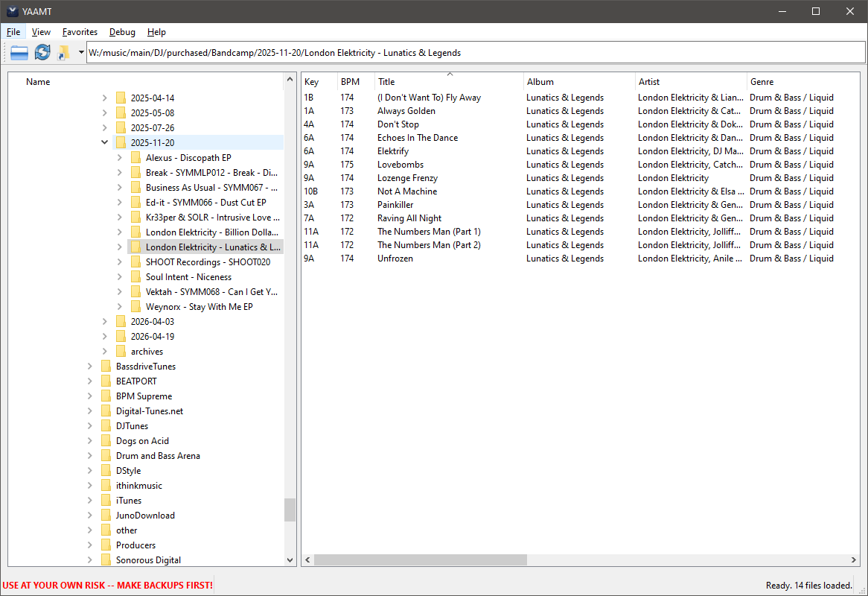Expand the 2025-07-26 folder node
Image resolution: width=868 pixels, height=596 pixels.
pyautogui.click(x=105, y=128)
